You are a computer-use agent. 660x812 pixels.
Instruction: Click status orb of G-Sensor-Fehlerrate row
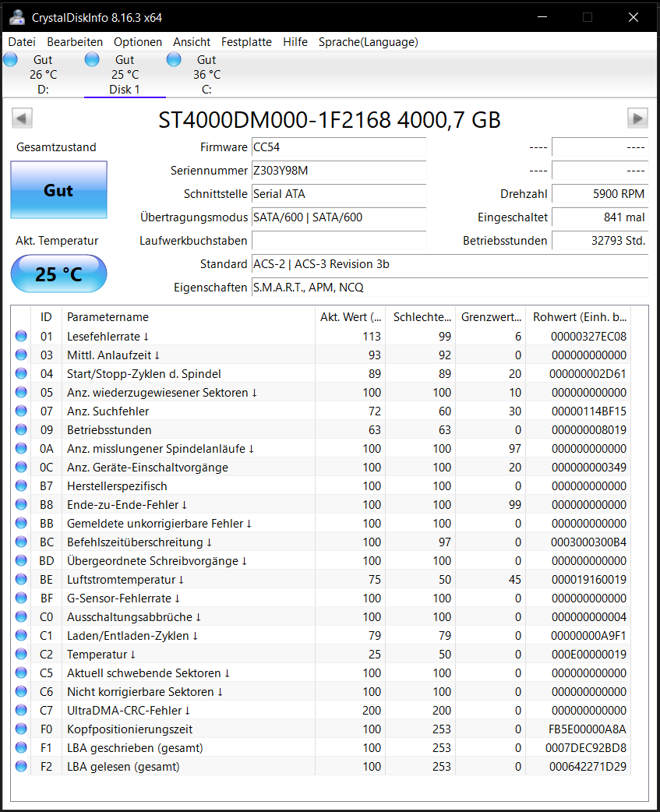(x=21, y=598)
